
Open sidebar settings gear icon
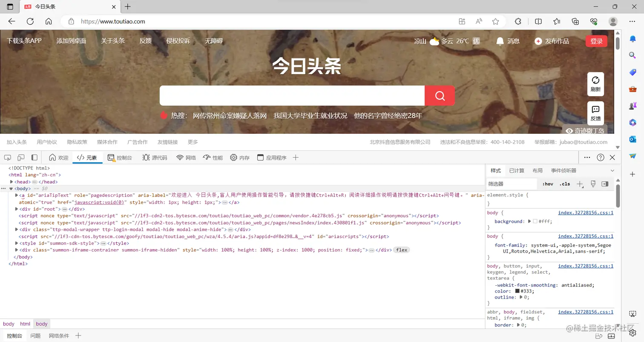633,333
